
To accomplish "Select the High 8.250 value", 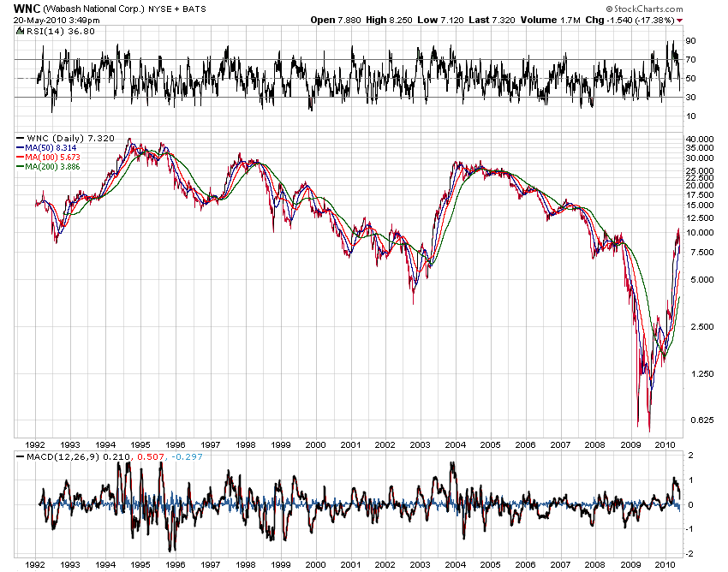I will pos(389,20).
